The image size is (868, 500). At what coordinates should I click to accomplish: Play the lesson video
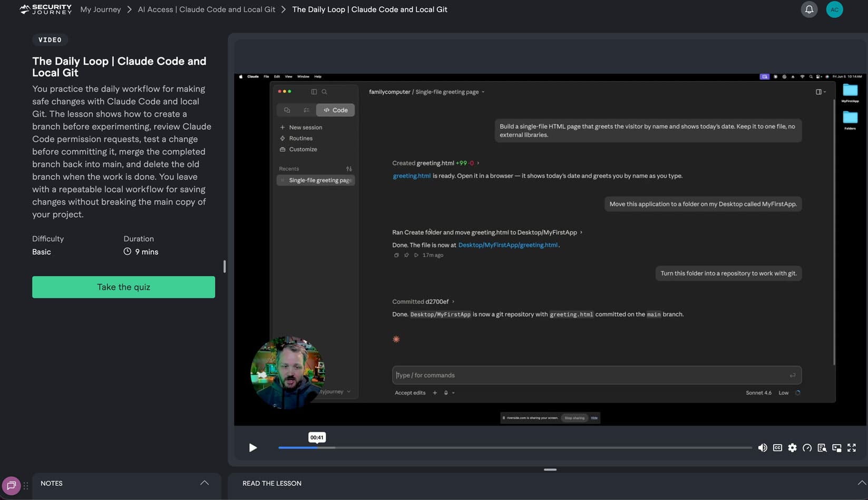tap(253, 448)
